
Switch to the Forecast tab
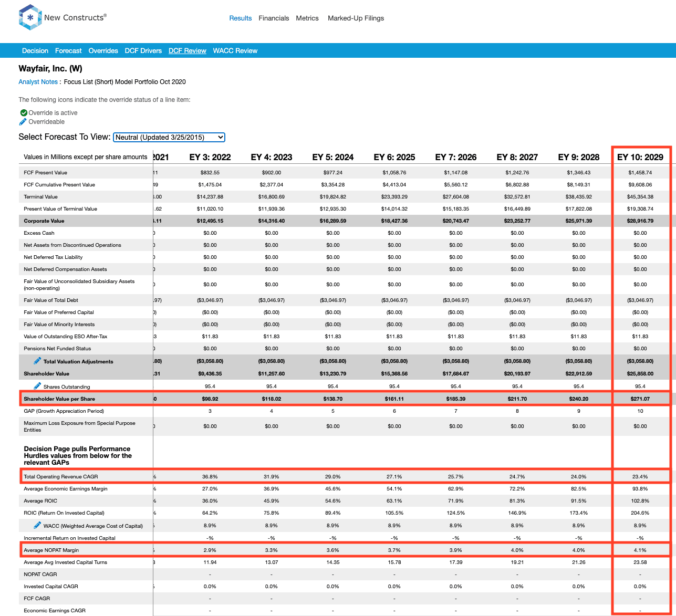68,51
